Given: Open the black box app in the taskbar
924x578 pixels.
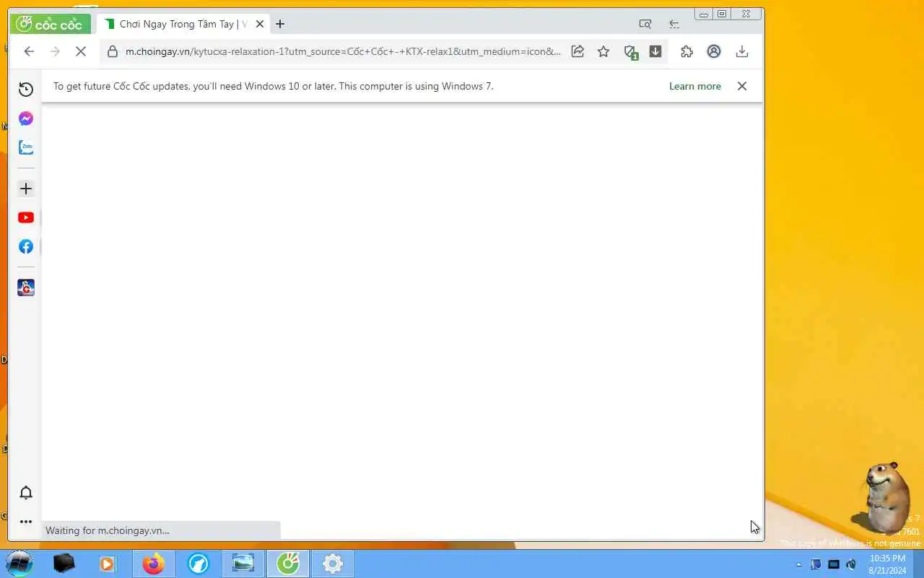Looking at the screenshot, I should [x=64, y=563].
